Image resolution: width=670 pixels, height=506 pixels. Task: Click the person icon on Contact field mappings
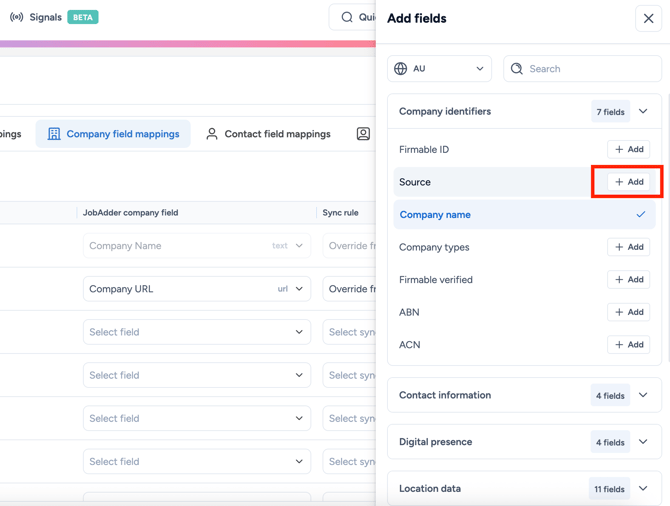click(x=212, y=134)
